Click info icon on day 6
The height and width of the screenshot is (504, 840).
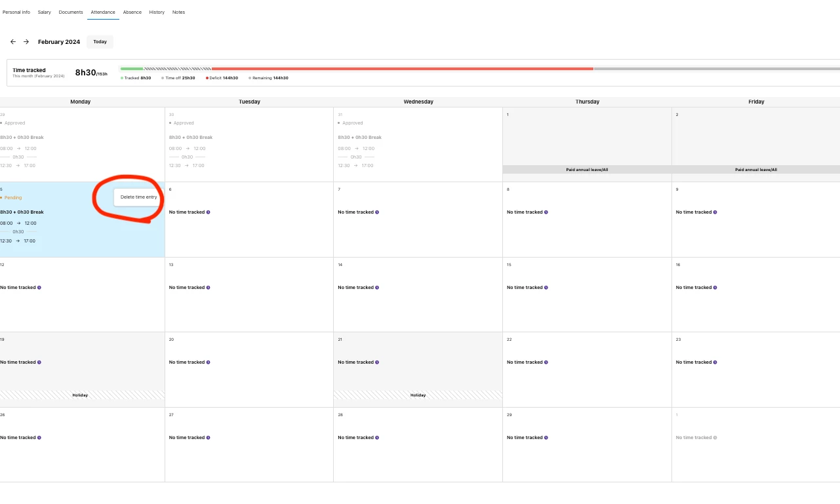pos(209,212)
